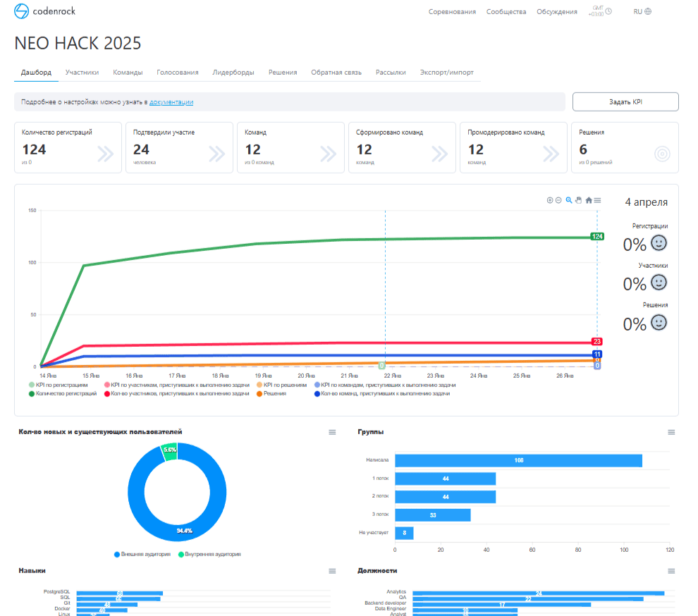Open the Навыки chart options menu
The image size is (698, 616).
pyautogui.click(x=332, y=571)
